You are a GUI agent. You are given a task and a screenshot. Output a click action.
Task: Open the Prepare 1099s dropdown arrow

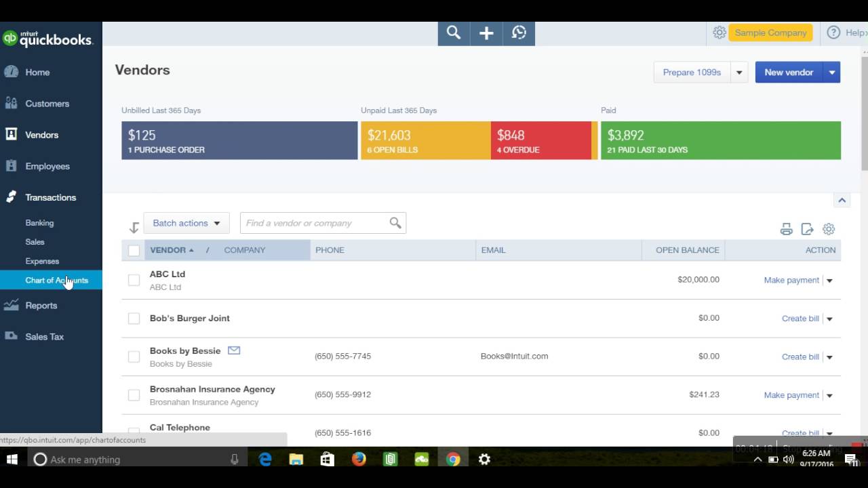(x=739, y=73)
